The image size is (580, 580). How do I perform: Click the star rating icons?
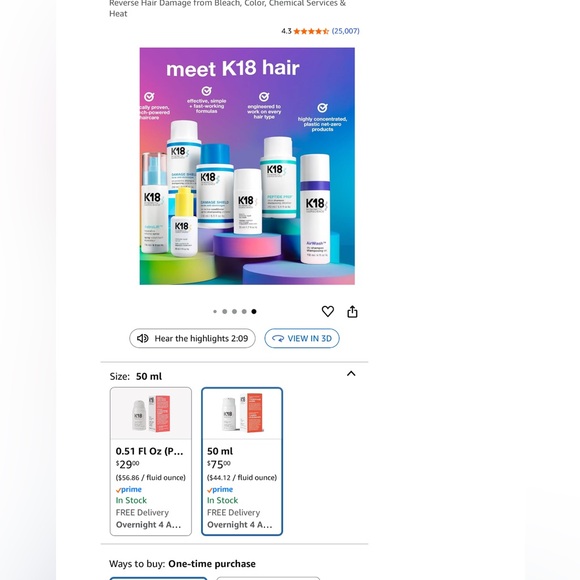[x=311, y=31]
